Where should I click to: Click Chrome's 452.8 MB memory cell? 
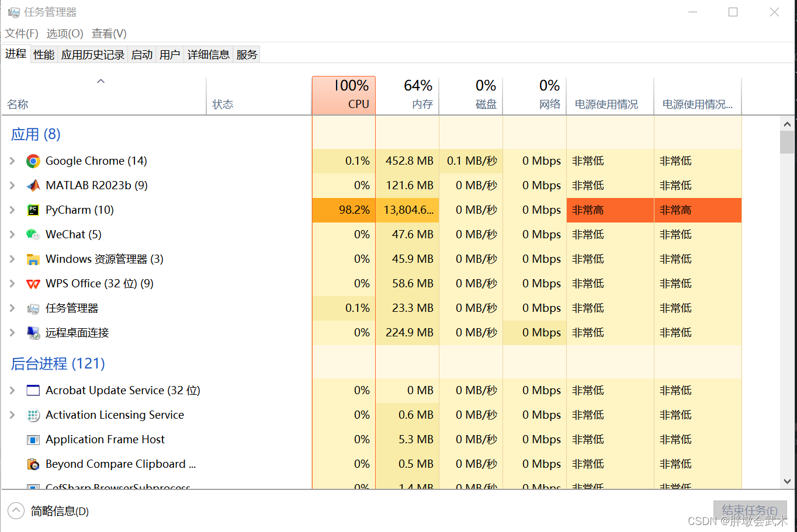coord(407,161)
